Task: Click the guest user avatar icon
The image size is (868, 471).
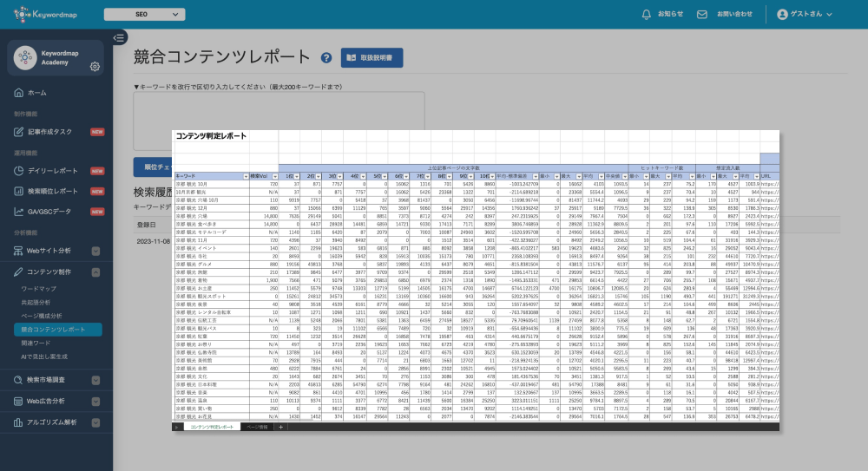Action: click(782, 15)
